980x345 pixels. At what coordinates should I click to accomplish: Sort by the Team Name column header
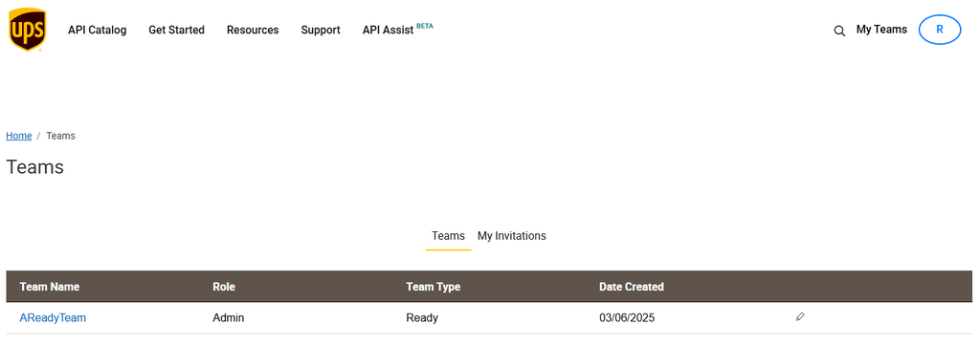pos(50,287)
